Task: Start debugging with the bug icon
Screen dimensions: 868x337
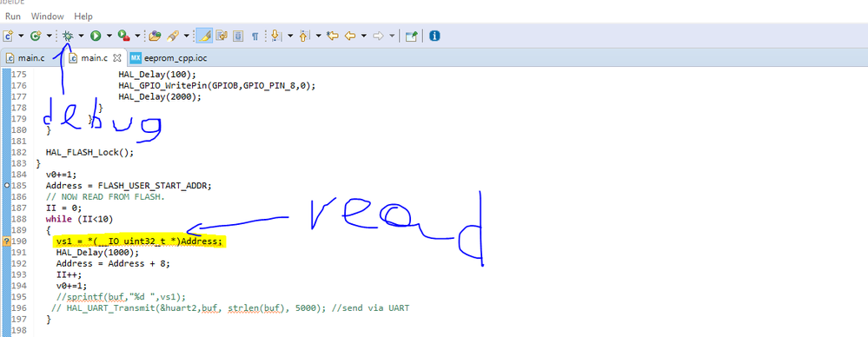Action: 68,36
